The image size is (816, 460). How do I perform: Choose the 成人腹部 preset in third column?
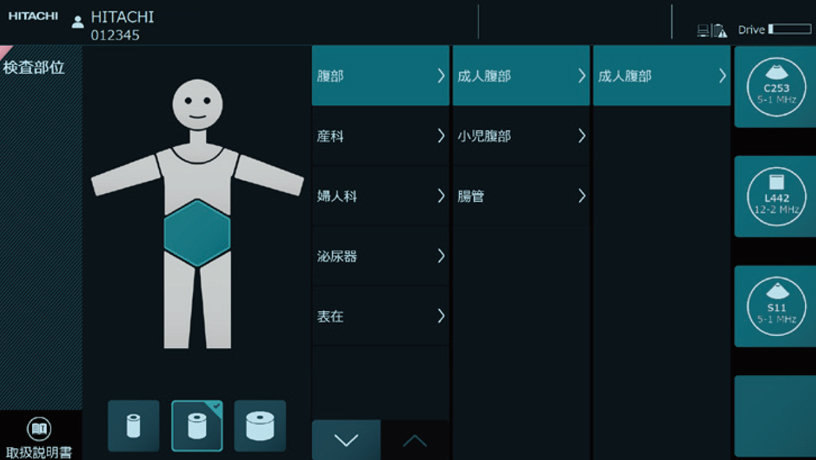coord(661,76)
